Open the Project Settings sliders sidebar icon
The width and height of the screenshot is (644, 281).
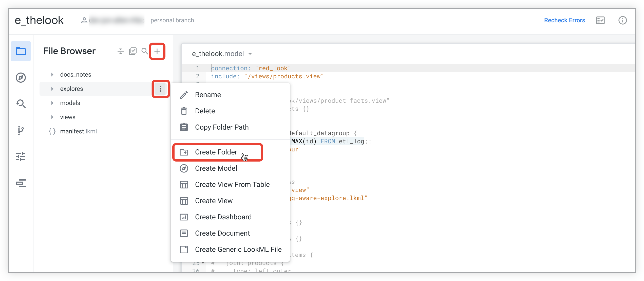21,157
